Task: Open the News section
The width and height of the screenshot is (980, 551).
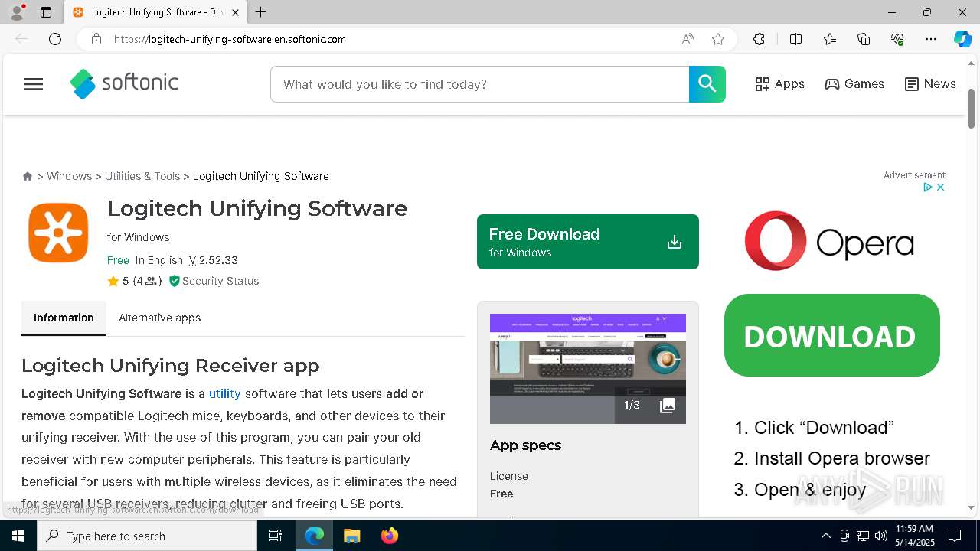Action: point(930,84)
